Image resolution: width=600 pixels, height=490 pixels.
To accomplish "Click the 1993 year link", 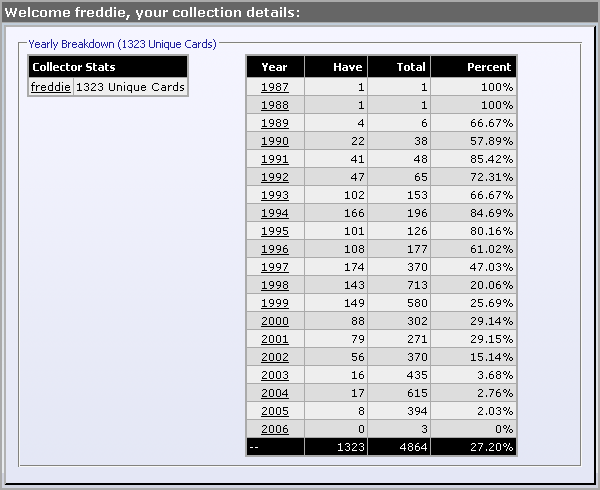I will (274, 195).
